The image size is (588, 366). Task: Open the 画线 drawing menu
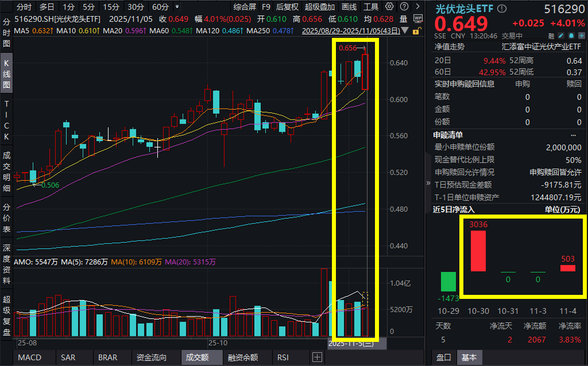349,6
